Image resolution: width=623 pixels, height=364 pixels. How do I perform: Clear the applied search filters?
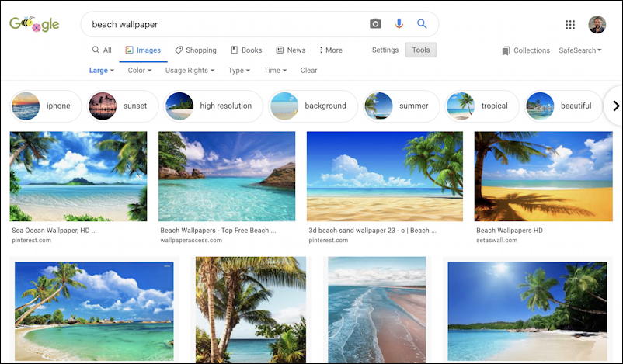click(x=308, y=71)
